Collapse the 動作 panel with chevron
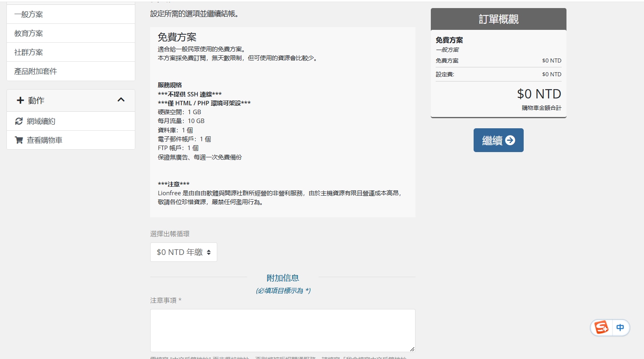The image size is (644, 359). [121, 100]
